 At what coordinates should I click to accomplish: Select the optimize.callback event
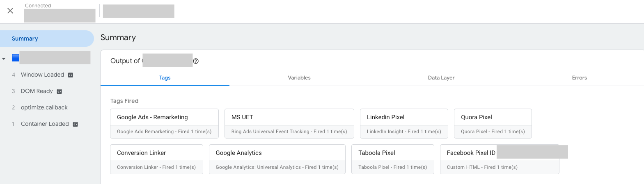pos(44,107)
